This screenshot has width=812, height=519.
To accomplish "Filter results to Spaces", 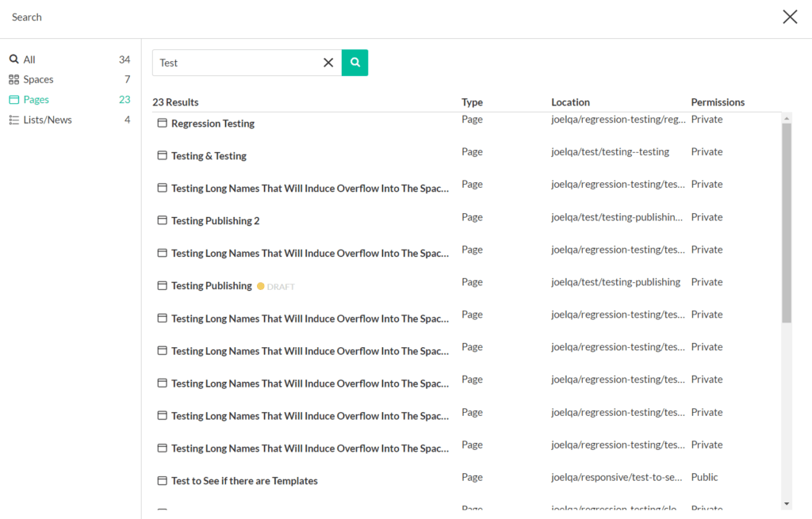I will [38, 79].
